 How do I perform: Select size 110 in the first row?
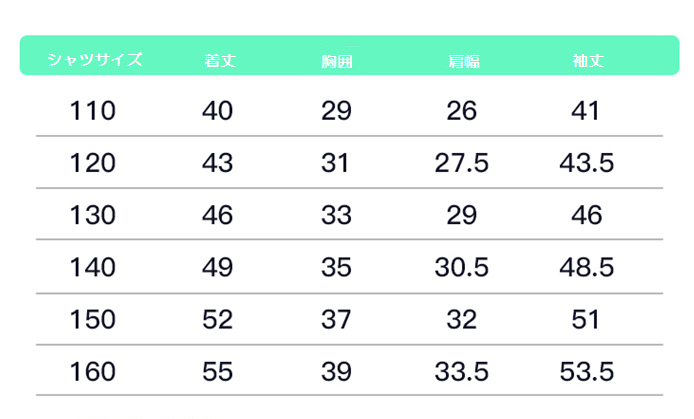[93, 111]
